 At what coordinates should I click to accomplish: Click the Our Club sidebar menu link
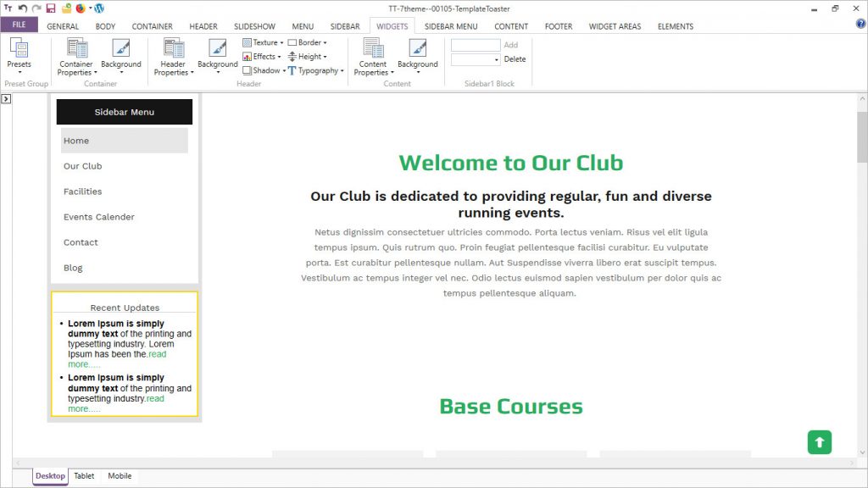[82, 166]
